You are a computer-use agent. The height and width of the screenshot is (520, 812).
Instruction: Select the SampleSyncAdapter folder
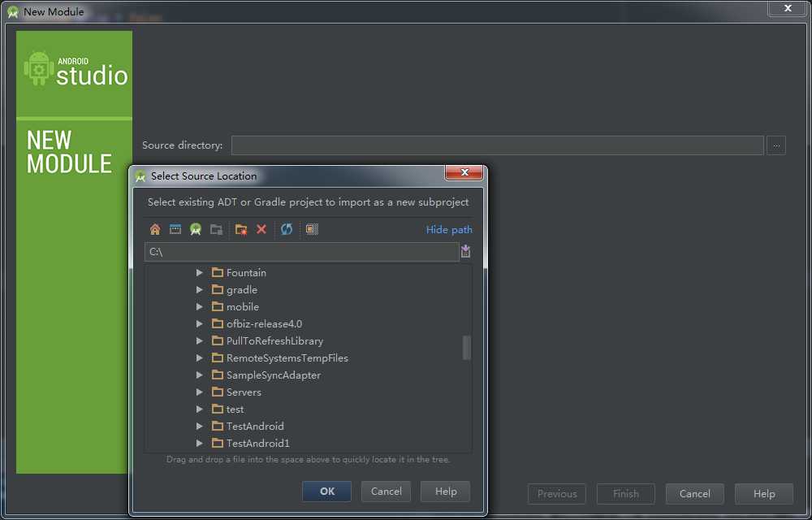pyautogui.click(x=266, y=375)
